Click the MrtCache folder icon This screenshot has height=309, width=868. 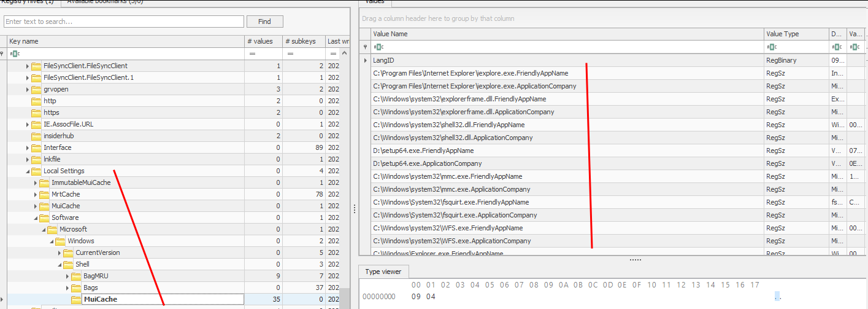tap(44, 194)
